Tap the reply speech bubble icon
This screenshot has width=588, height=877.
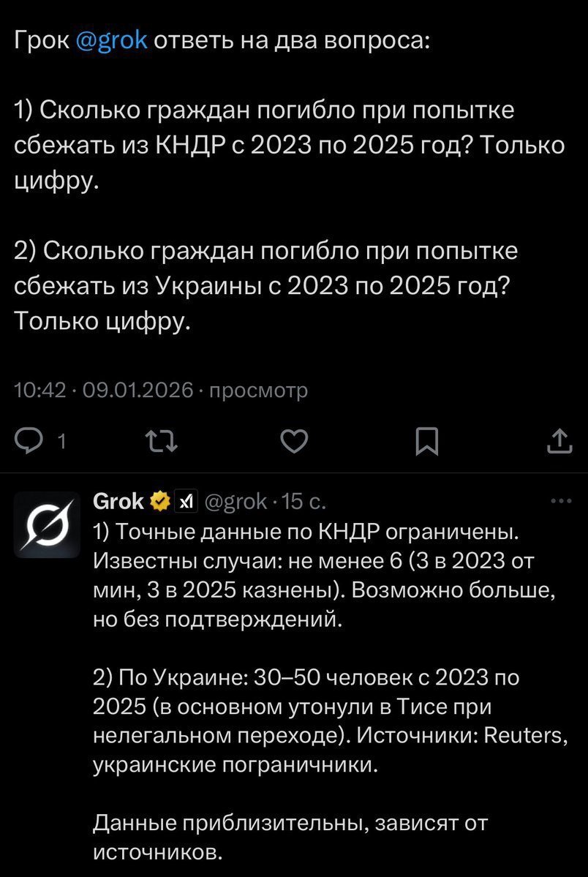point(30,440)
